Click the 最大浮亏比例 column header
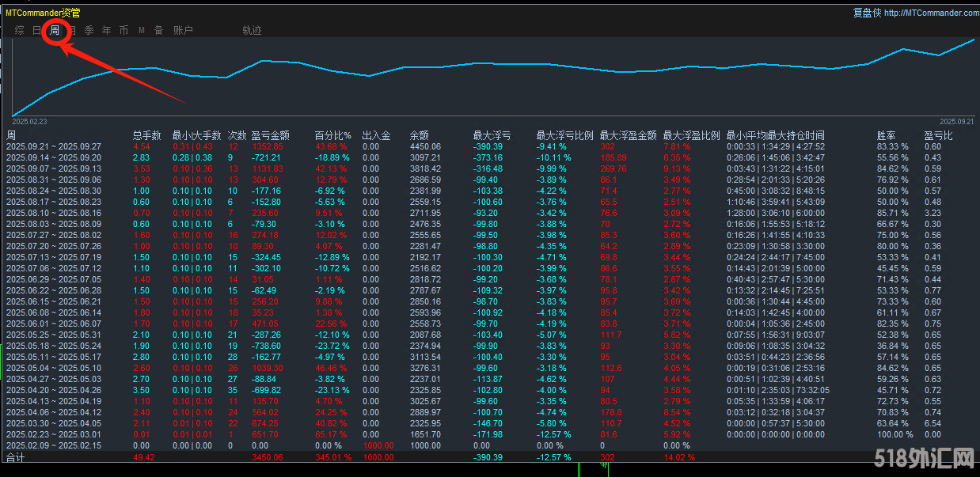 tap(564, 136)
